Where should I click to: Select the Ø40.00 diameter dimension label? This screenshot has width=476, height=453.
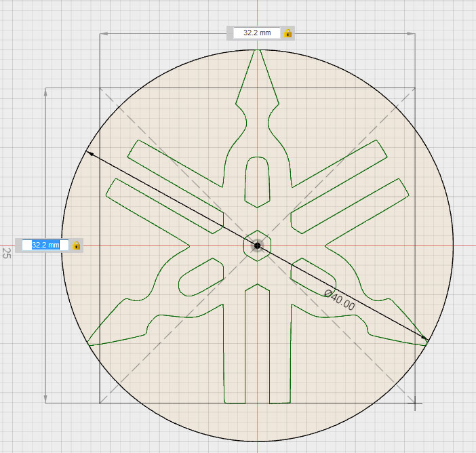click(340, 299)
